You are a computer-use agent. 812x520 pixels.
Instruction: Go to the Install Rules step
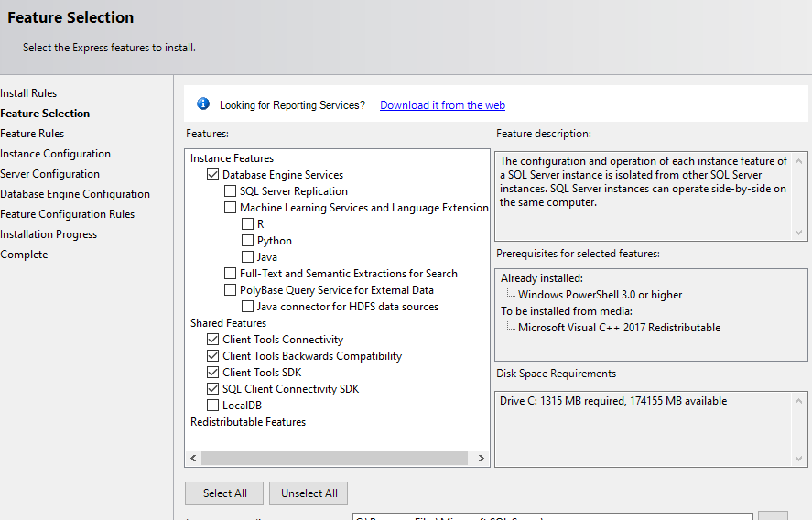click(28, 93)
